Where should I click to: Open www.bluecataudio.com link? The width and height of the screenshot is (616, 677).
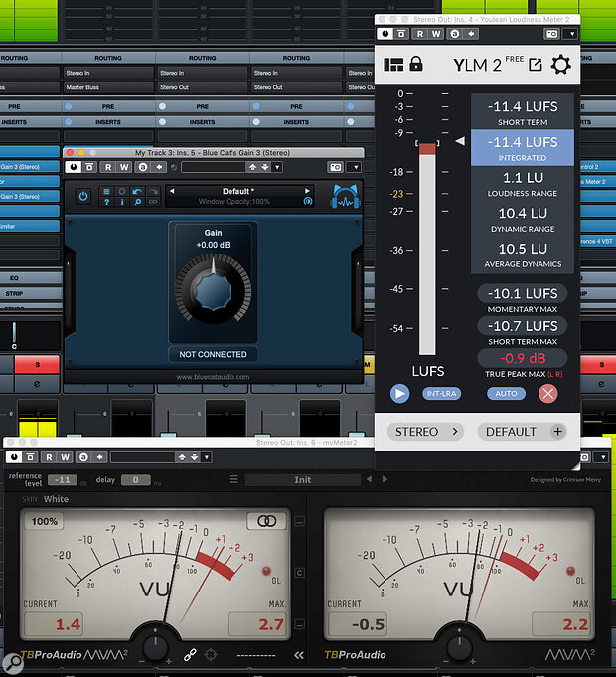pos(213,377)
